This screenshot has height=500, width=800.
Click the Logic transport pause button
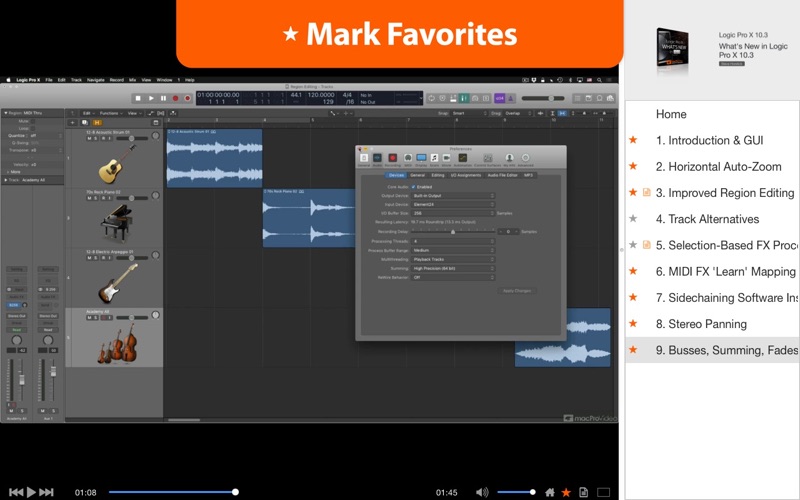[x=163, y=98]
